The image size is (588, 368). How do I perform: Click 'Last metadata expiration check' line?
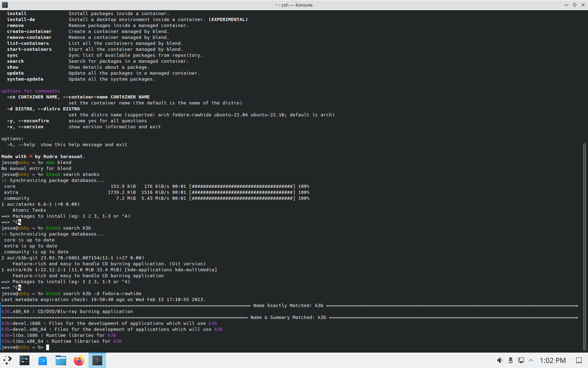pyautogui.click(x=104, y=300)
